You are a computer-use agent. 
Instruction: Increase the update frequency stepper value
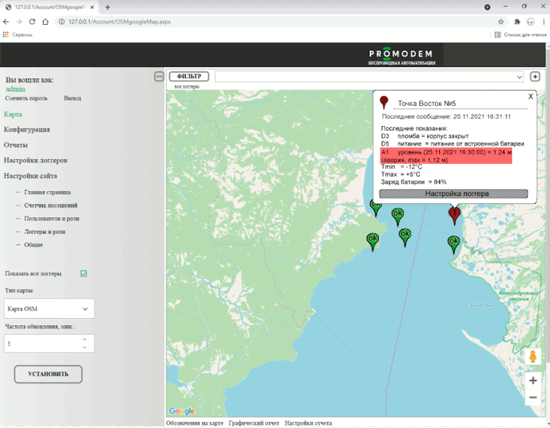(85, 339)
